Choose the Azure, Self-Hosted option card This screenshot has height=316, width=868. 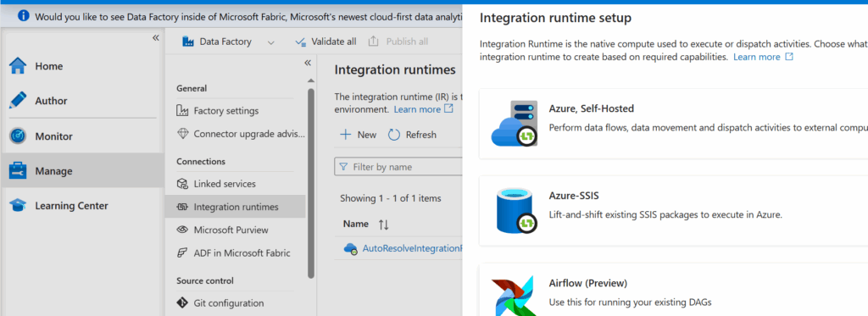click(673, 124)
